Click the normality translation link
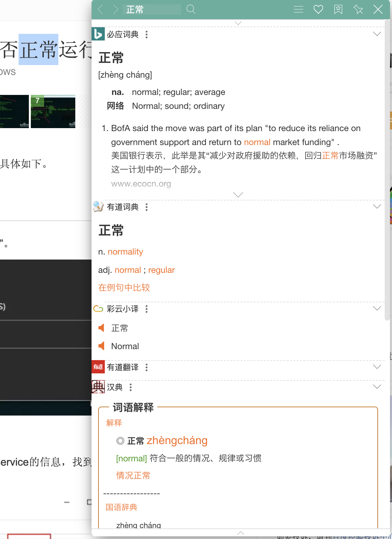The image size is (392, 539). point(125,252)
